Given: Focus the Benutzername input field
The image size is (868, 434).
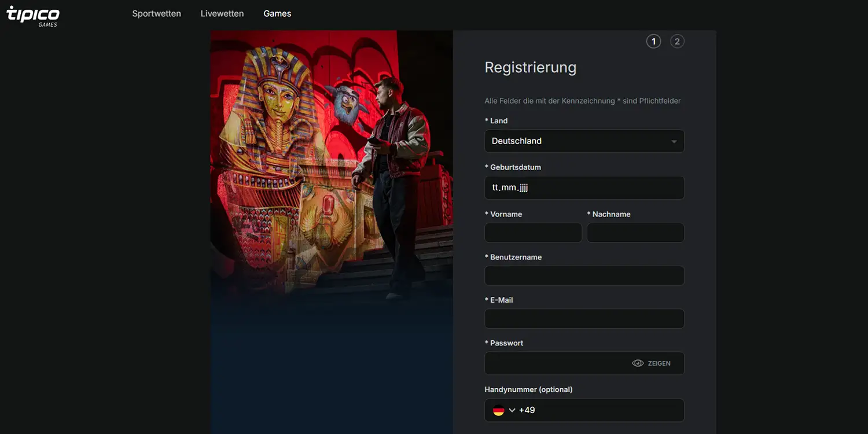Looking at the screenshot, I should 584,275.
